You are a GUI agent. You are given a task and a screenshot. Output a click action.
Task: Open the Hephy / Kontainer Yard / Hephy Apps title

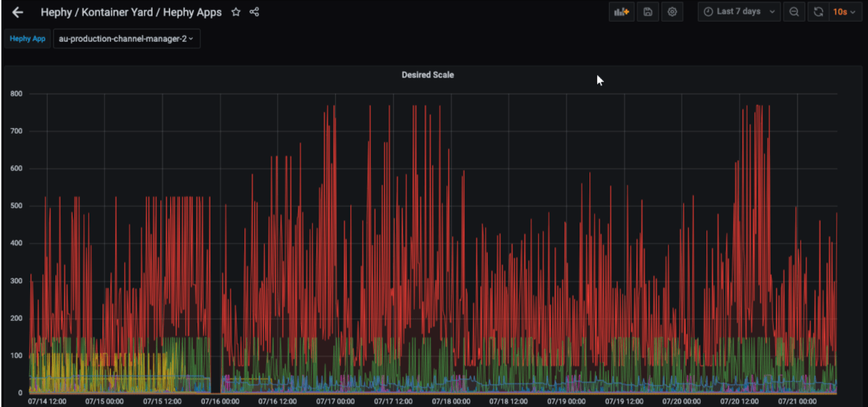pos(131,12)
